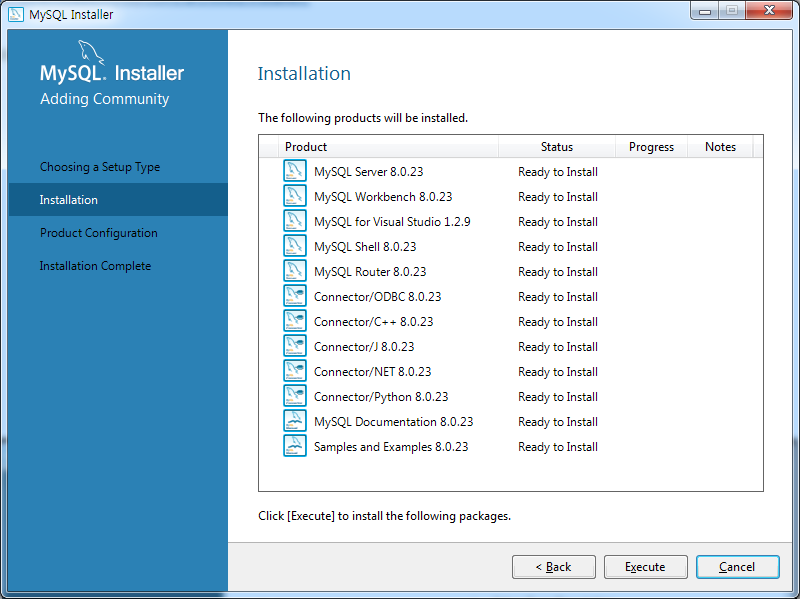Click the Notes column header
Viewport: 800px width, 599px height.
pos(720,147)
